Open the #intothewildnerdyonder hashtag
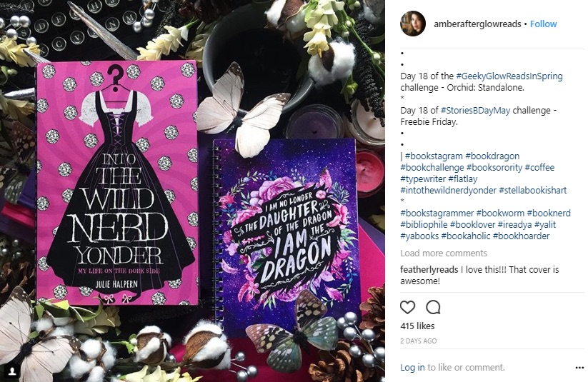Viewport: 588px width, 382px height. pos(448,191)
